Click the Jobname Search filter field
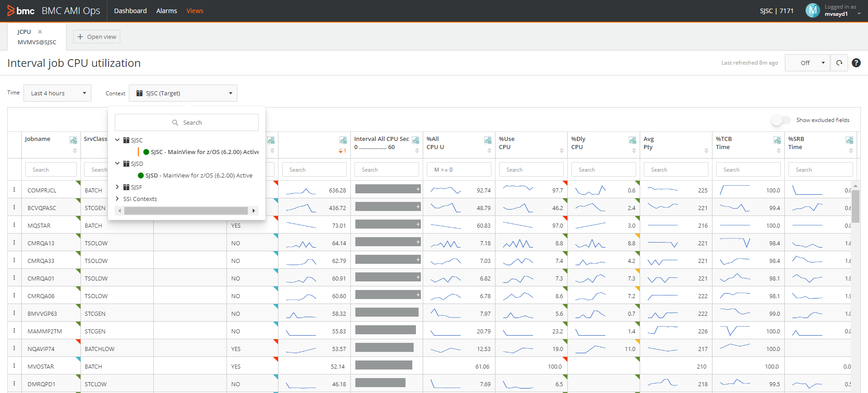The width and height of the screenshot is (868, 393). 51,169
